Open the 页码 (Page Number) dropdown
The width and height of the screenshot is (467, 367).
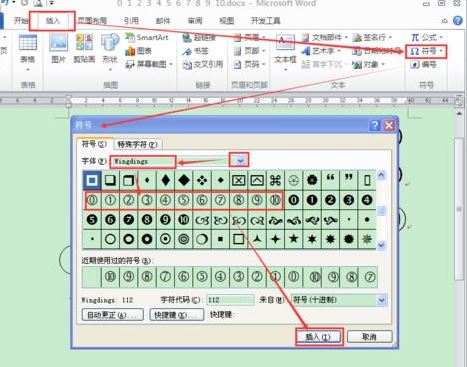pos(249,64)
